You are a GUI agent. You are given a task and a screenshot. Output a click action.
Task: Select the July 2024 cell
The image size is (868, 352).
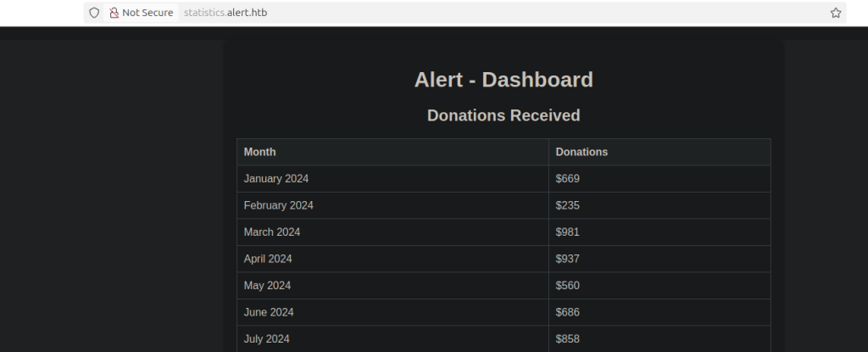point(267,338)
